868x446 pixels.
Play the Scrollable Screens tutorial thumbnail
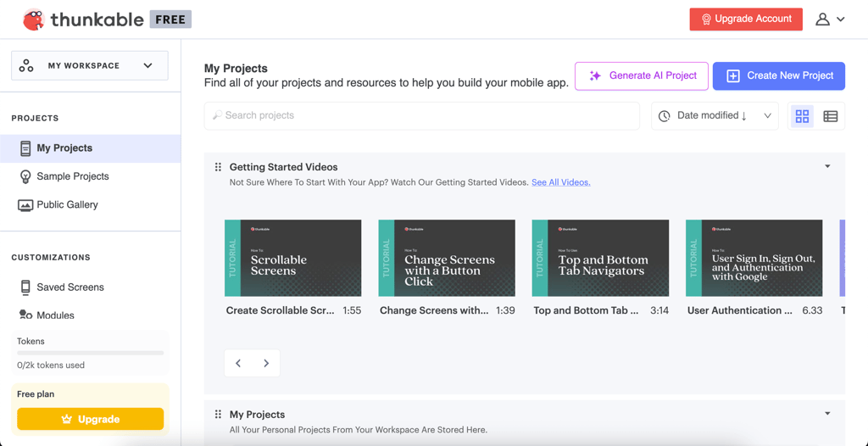(292, 258)
